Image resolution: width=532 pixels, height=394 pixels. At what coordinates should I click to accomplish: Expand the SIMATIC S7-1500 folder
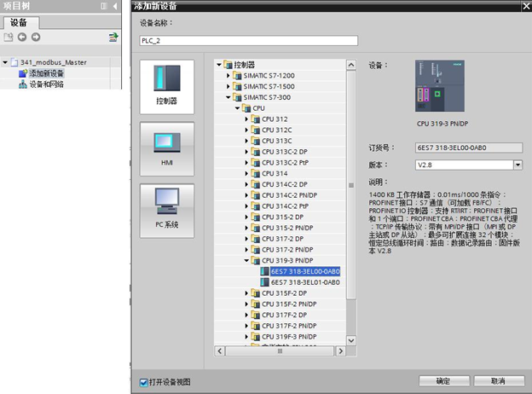(x=228, y=86)
